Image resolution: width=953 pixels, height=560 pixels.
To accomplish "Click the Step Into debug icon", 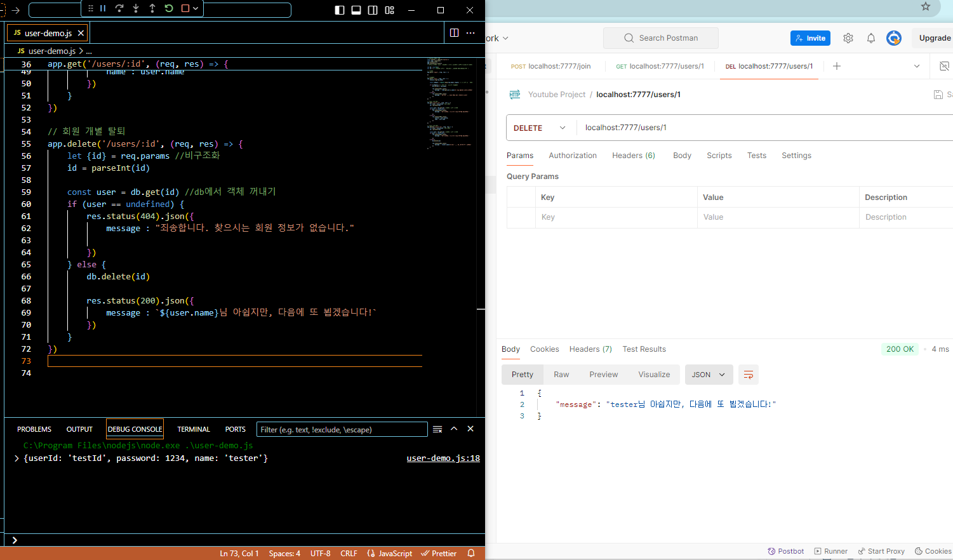I will point(136,8).
